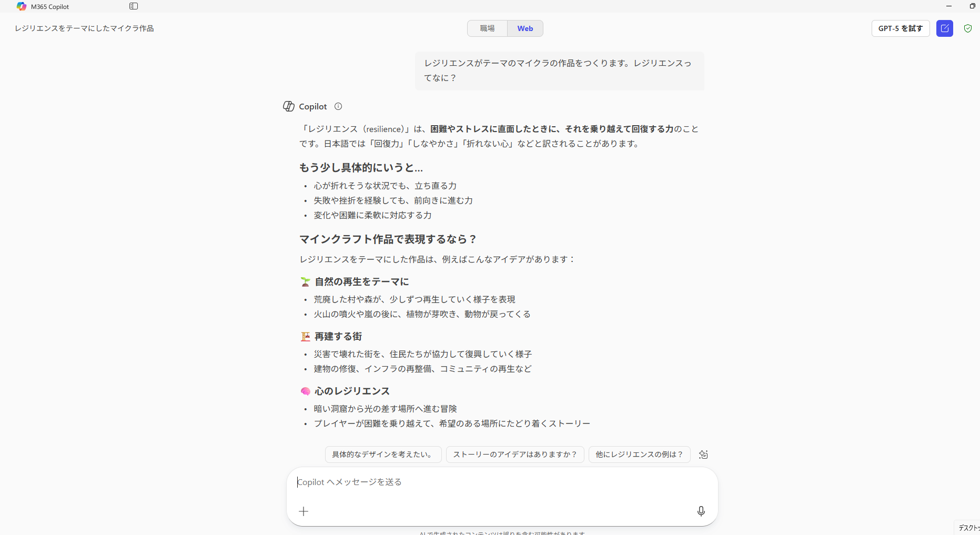The height and width of the screenshot is (535, 980).
Task: Click the Copilot name label
Action: pyautogui.click(x=313, y=106)
